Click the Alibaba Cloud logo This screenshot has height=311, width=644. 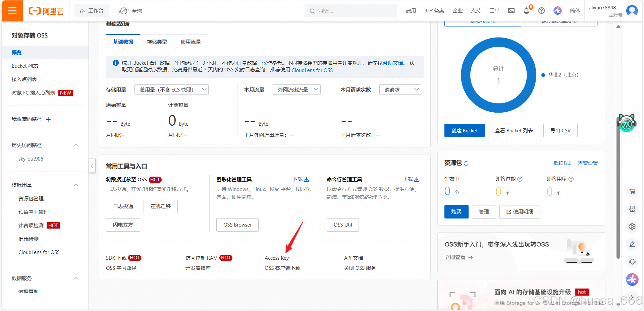pos(46,11)
